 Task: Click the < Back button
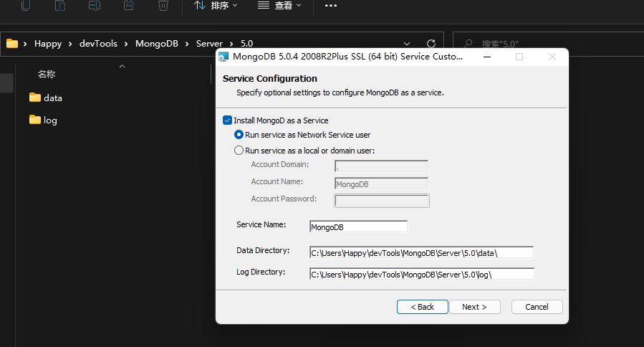click(422, 307)
